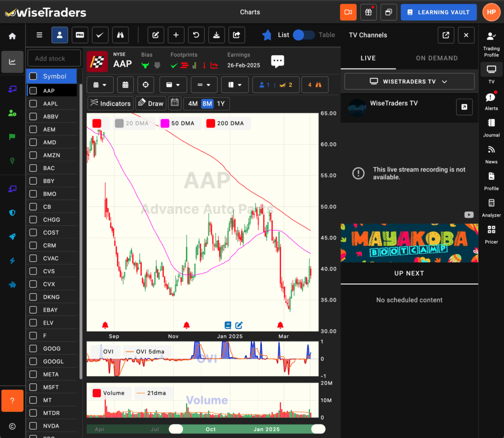Select the 1Y time range
This screenshot has width=504, height=438.
221,103
